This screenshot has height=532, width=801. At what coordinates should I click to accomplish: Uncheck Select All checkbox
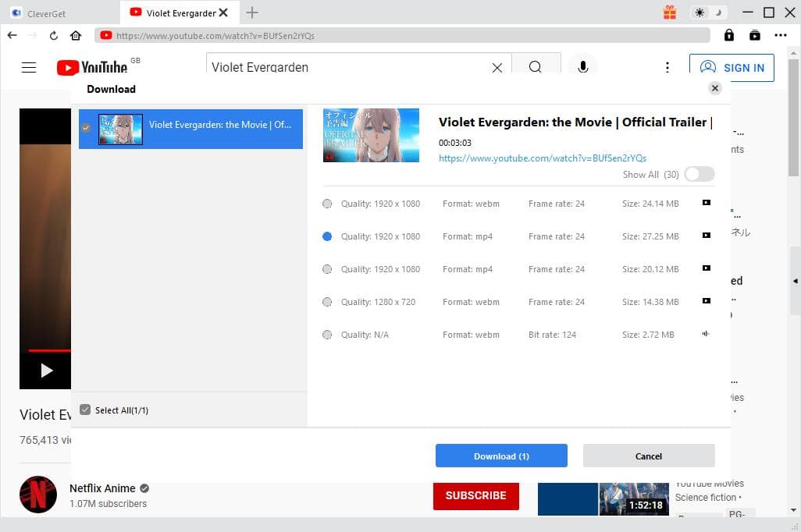[86, 410]
